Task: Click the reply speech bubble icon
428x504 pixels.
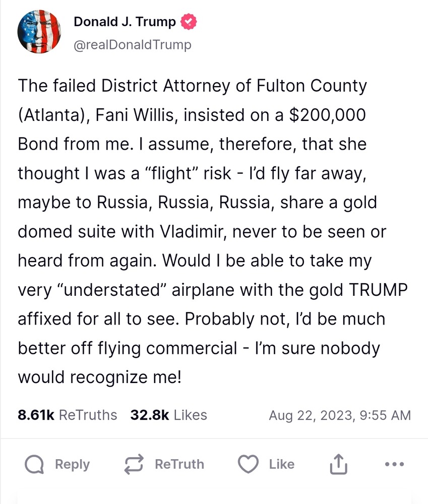Action: point(34,464)
